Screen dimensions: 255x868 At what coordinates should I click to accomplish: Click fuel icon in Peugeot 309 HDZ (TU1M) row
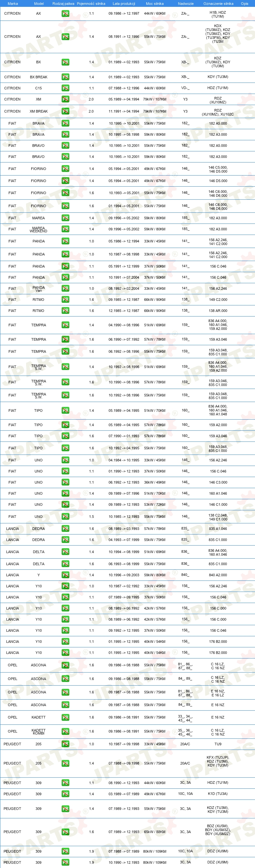tap(65, 783)
